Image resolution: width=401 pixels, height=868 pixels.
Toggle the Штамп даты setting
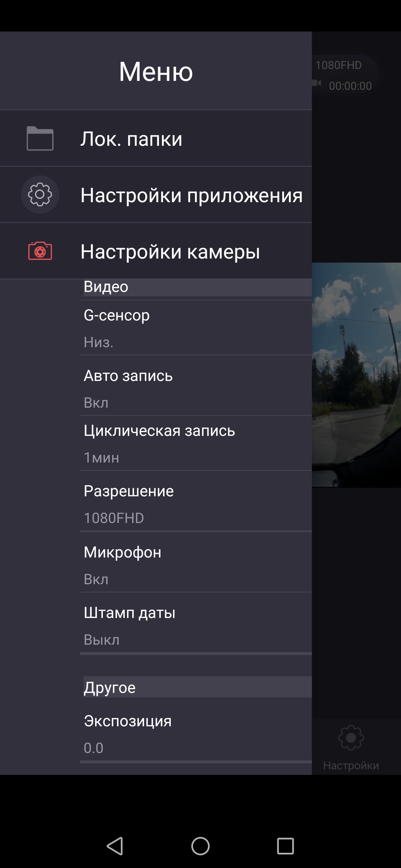(196, 623)
